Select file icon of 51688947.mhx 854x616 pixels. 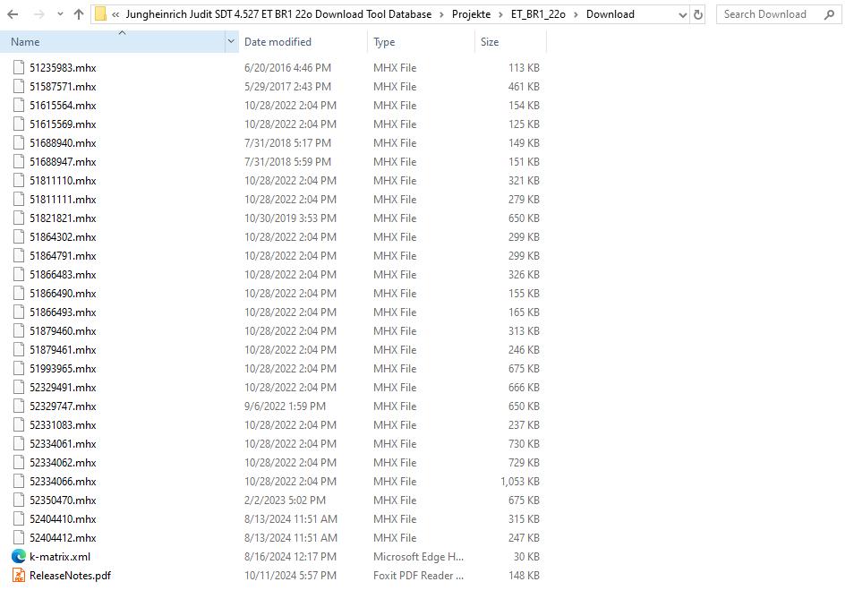(19, 161)
